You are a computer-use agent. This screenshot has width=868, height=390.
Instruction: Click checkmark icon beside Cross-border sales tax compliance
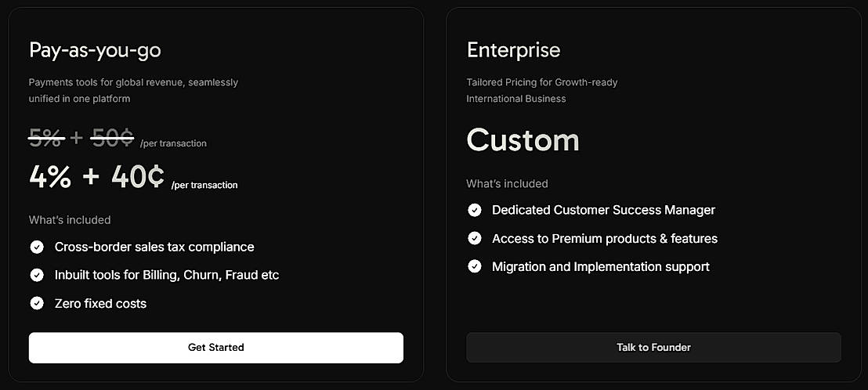point(37,247)
